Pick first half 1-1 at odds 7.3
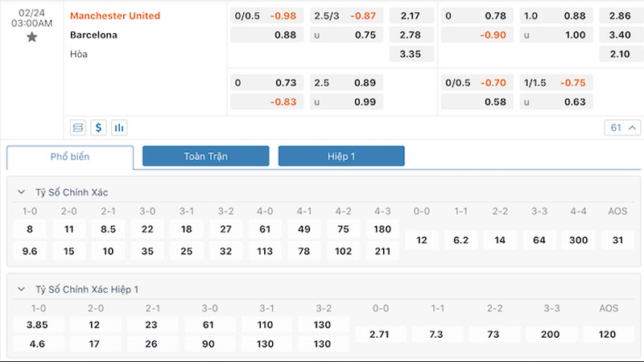This screenshot has width=644, height=362. [x=437, y=335]
